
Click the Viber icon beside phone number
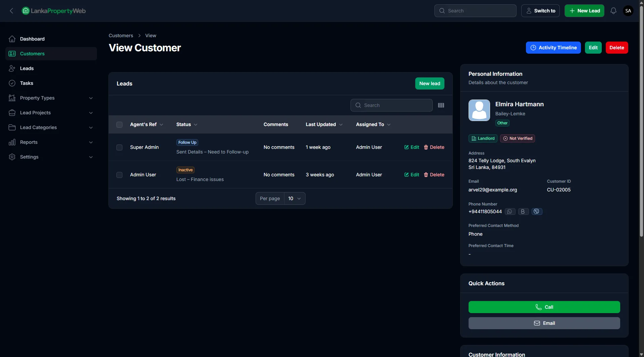point(537,212)
